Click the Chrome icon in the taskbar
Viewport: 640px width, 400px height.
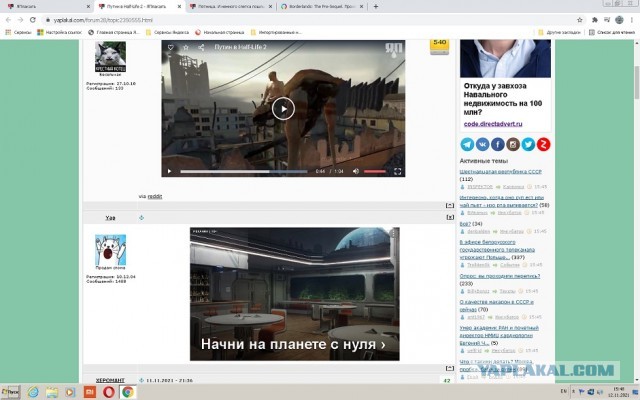(128, 392)
